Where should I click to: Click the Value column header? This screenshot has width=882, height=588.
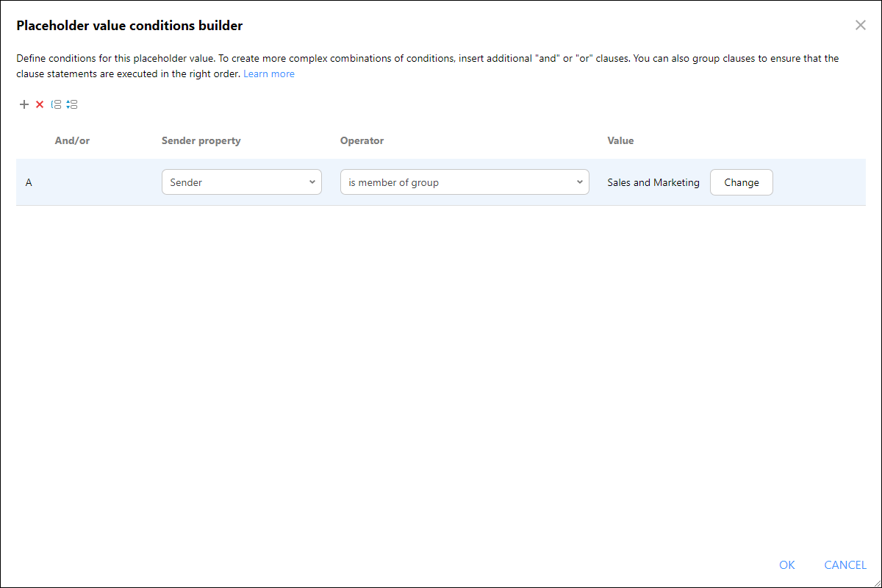click(620, 140)
